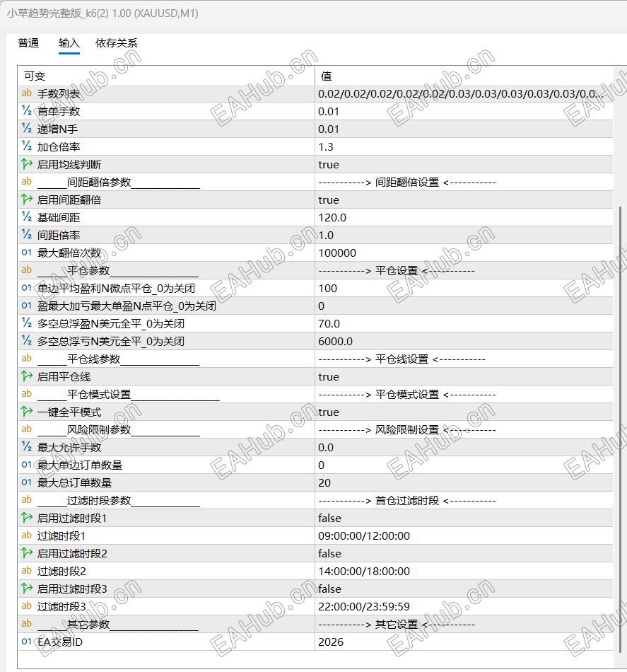The width and height of the screenshot is (627, 672).
Task: Select the 平仓模式设置 separator row label
Action: pyautogui.click(x=129, y=394)
